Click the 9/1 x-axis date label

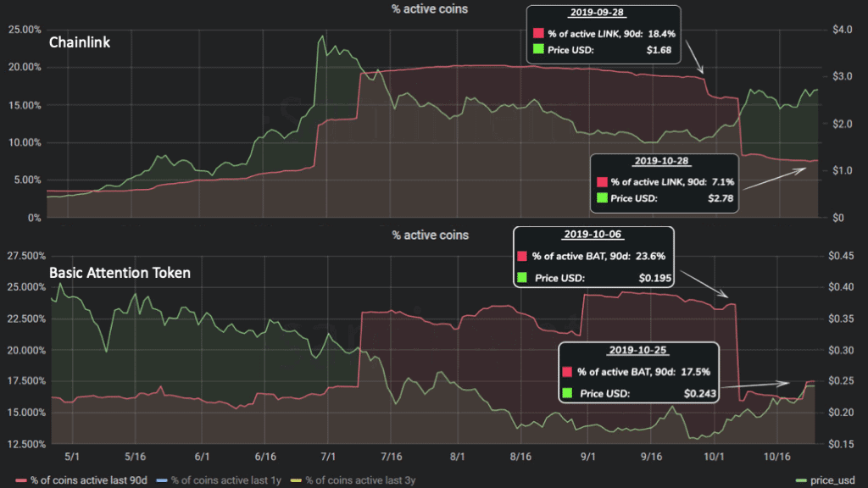588,457
